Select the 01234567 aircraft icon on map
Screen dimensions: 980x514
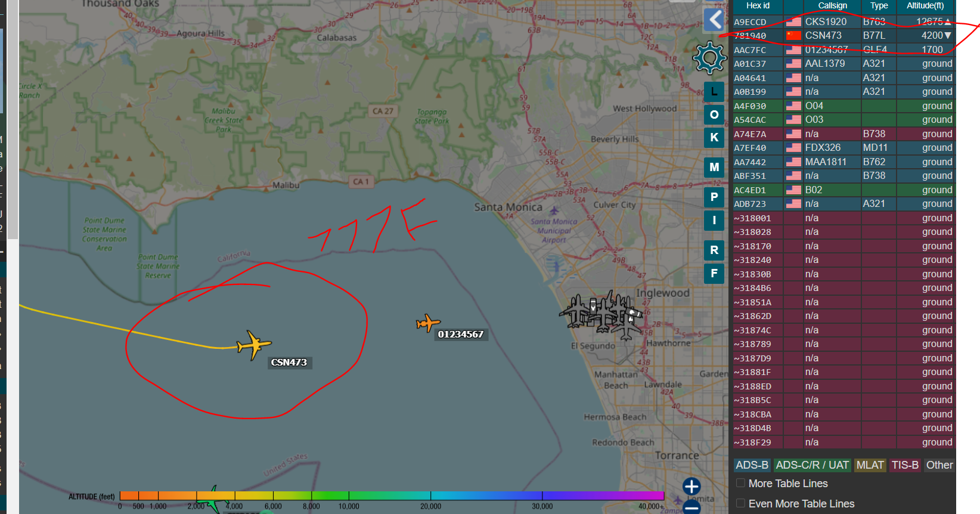428,323
